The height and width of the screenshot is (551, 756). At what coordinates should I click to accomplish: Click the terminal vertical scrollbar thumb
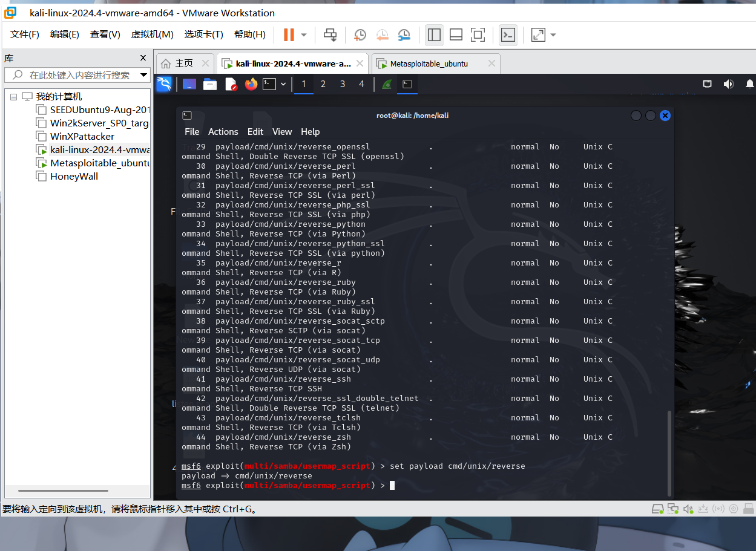(669, 452)
